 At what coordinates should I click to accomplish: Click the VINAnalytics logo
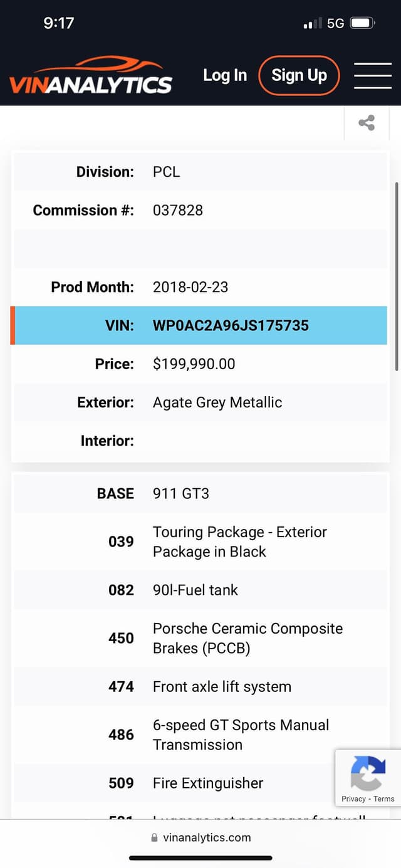(x=91, y=76)
